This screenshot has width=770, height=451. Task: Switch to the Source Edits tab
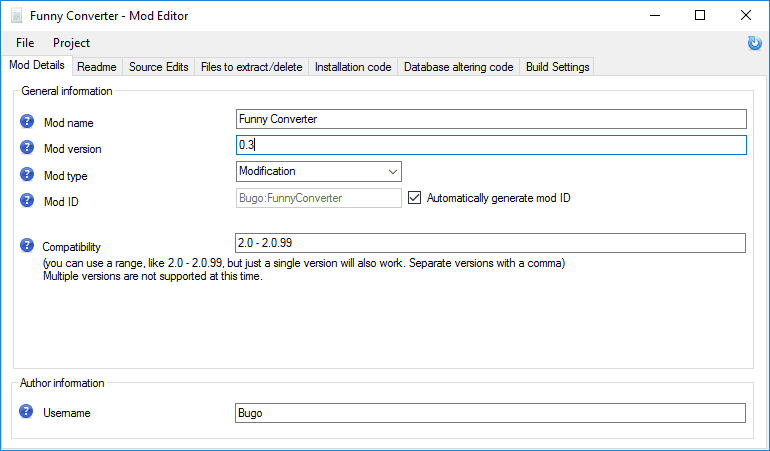158,67
